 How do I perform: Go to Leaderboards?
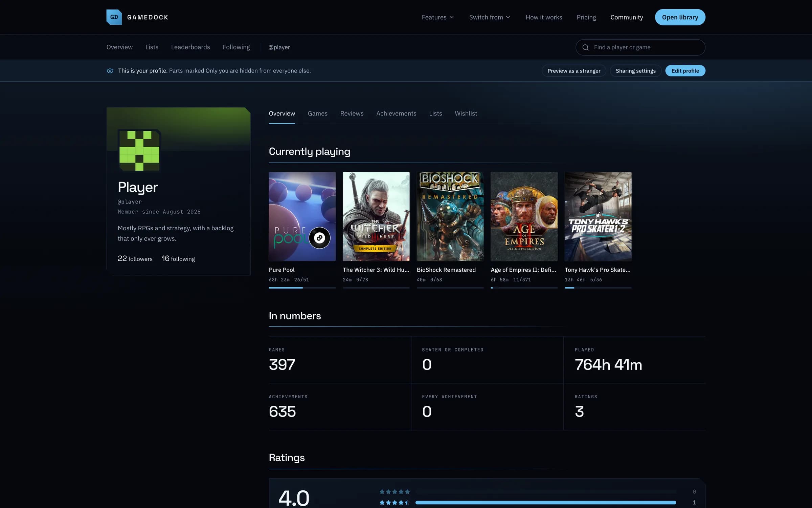(x=190, y=47)
